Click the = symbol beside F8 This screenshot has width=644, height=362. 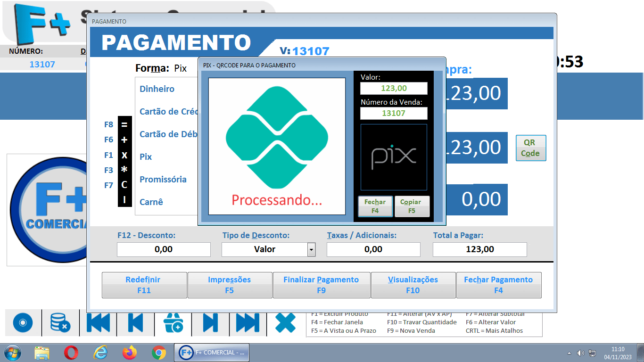tap(124, 125)
